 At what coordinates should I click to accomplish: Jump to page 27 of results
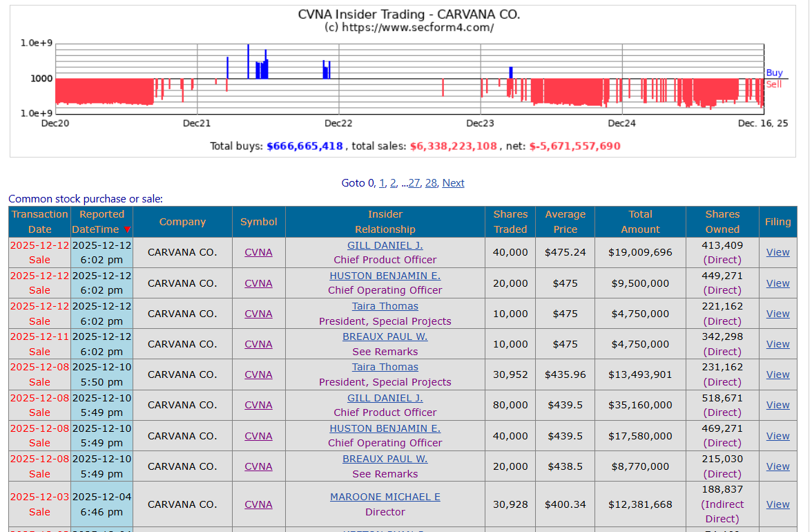(x=414, y=183)
